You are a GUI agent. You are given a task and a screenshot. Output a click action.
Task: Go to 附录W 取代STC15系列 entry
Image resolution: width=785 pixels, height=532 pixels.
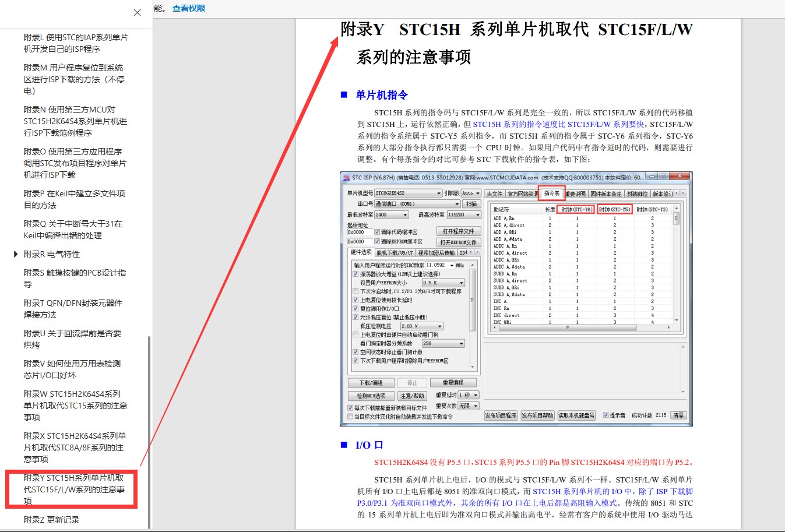pos(75,406)
